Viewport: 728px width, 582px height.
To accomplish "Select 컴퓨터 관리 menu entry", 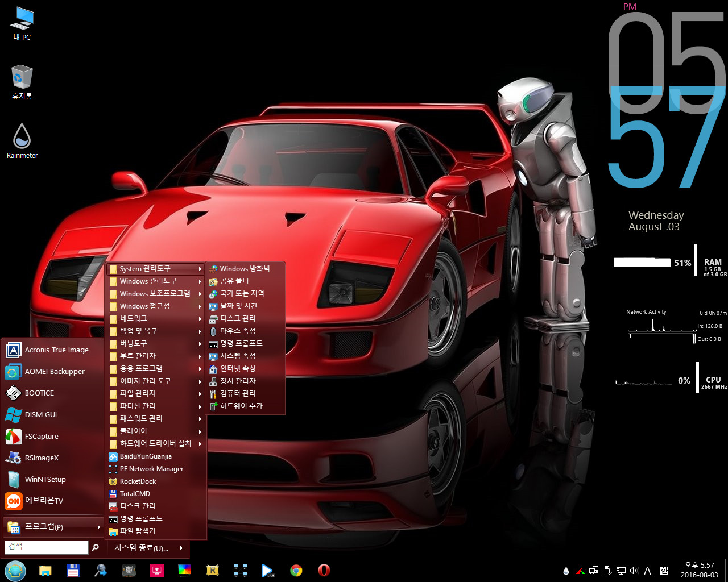I will [x=245, y=394].
